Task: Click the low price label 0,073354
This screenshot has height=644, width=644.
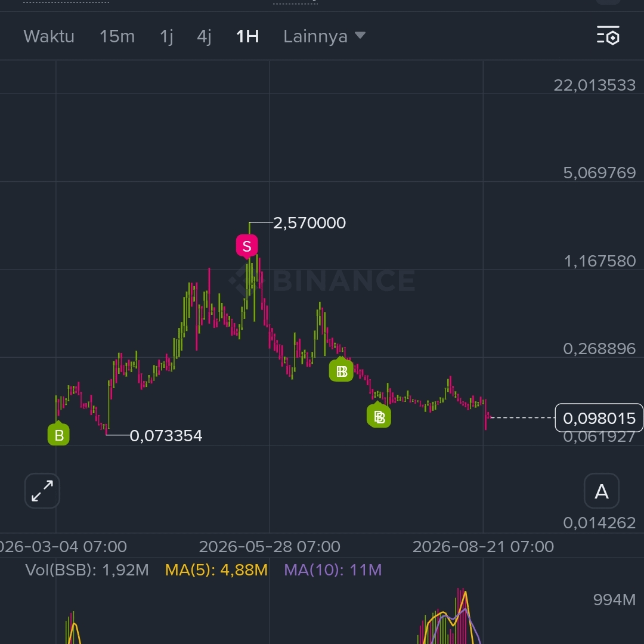Action: [x=166, y=436]
